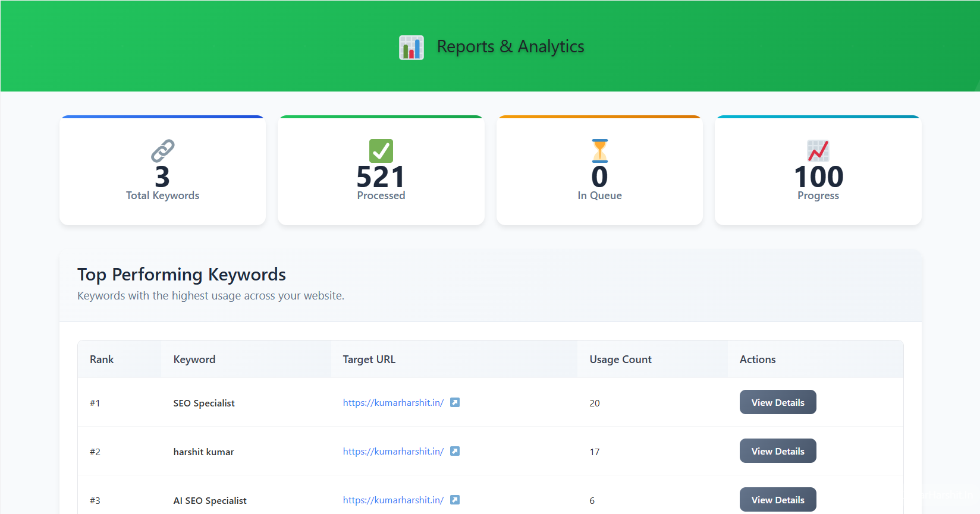This screenshot has height=514, width=980.
Task: Open target URL link in rank #1 row
Action: click(x=393, y=403)
